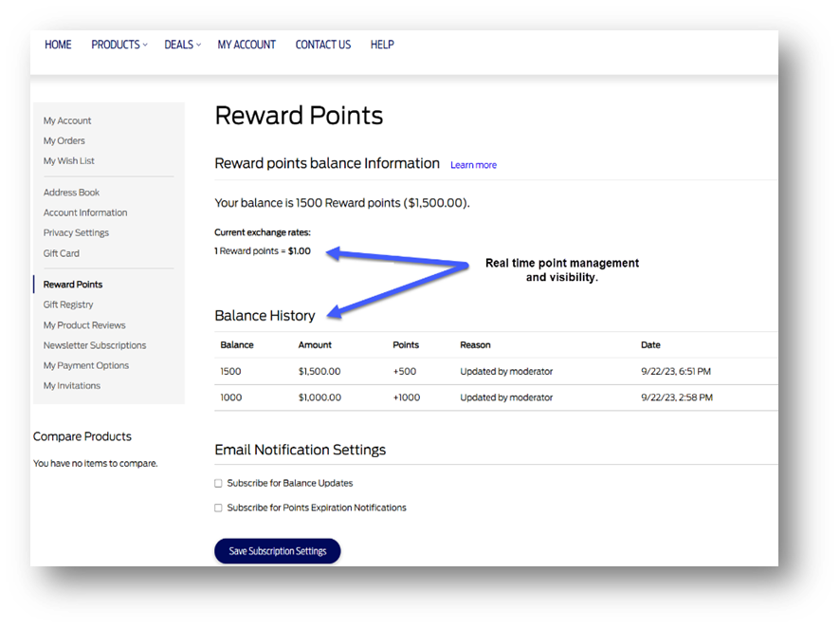Open the Help page
The image size is (840, 628).
pos(382,45)
